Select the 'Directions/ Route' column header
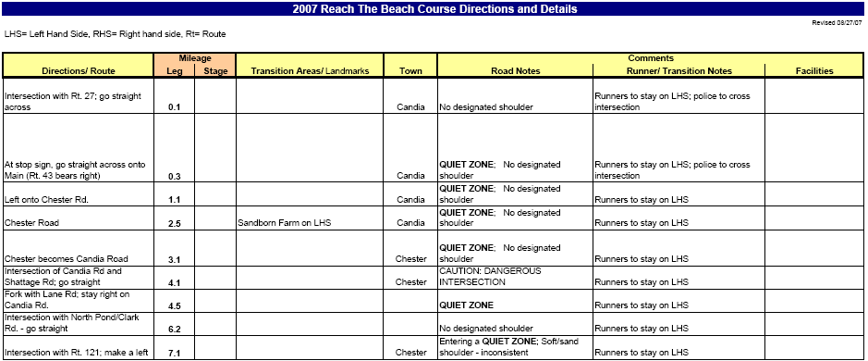 (79, 71)
